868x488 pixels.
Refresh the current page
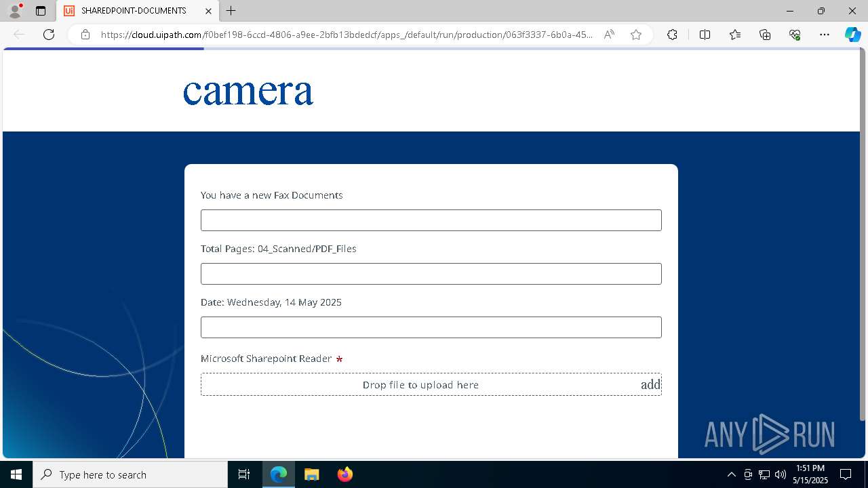(x=49, y=35)
